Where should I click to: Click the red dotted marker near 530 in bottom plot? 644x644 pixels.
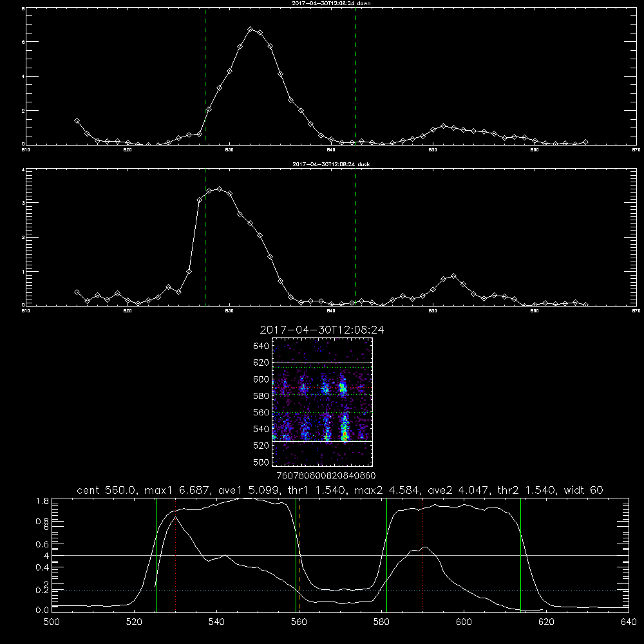[x=175, y=555]
